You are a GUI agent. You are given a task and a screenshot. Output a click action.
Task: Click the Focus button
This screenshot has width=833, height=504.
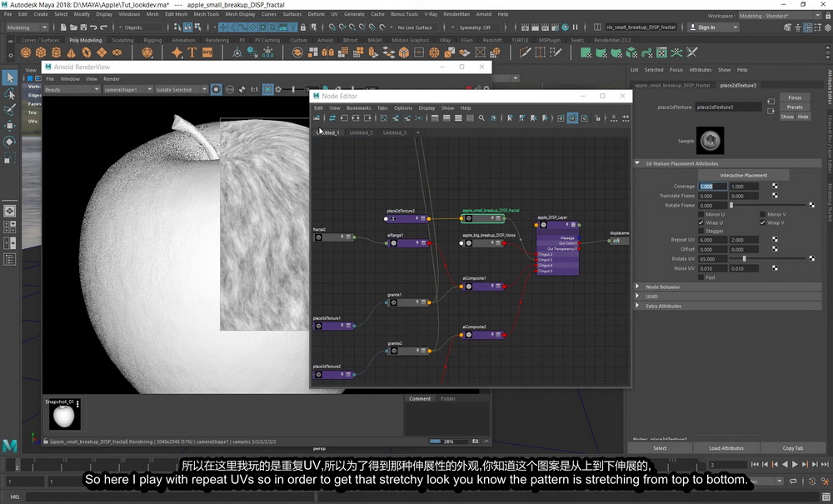(x=795, y=97)
